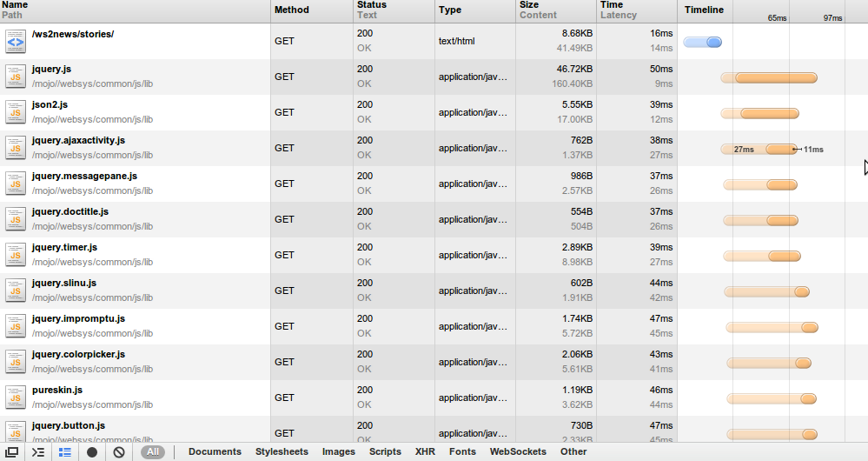The height and width of the screenshot is (461, 868).
Task: Select the All filter pill
Action: coord(153,452)
